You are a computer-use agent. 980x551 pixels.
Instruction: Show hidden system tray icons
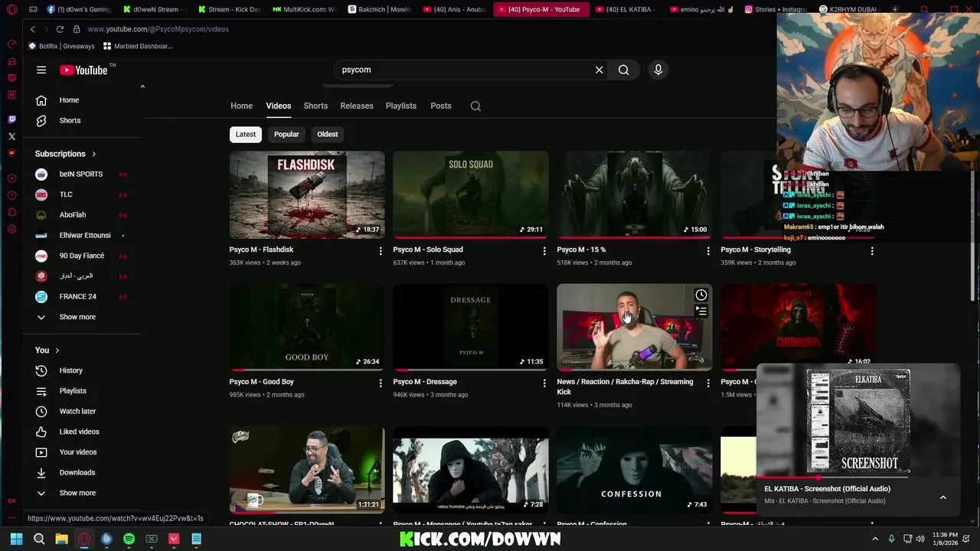click(875, 539)
